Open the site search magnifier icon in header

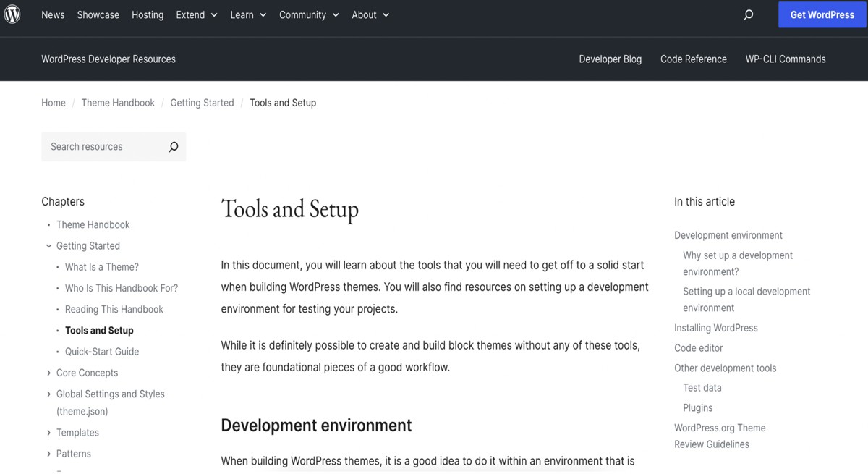pyautogui.click(x=749, y=14)
